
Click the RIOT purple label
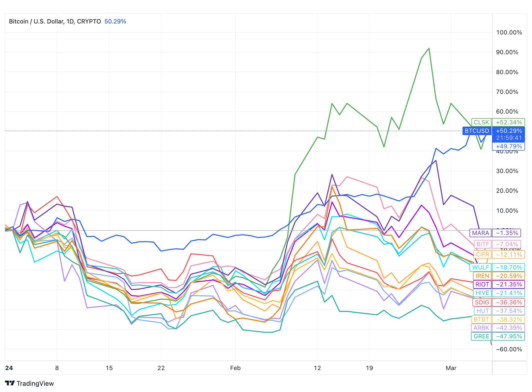tap(482, 284)
